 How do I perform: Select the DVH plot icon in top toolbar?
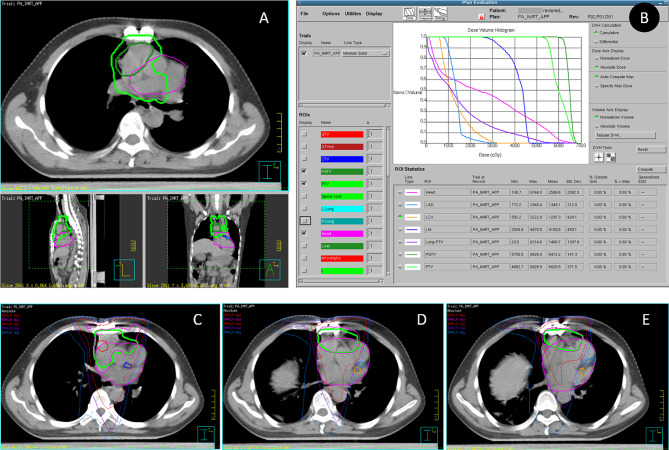[410, 14]
